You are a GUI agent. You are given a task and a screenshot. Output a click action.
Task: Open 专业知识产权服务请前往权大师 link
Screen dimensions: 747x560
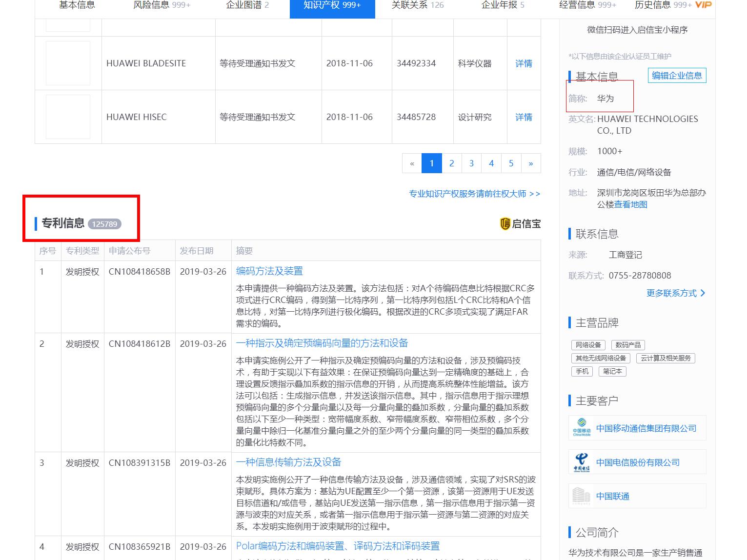pos(474,194)
